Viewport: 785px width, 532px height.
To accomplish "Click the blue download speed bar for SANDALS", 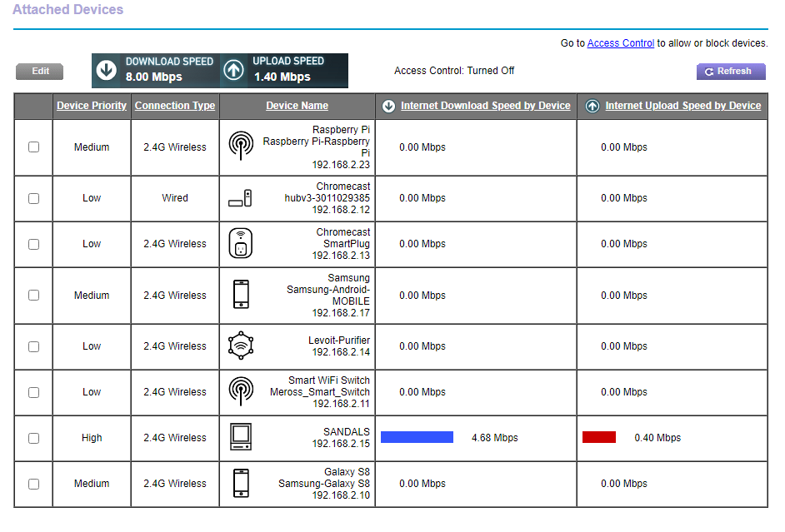I will point(417,436).
